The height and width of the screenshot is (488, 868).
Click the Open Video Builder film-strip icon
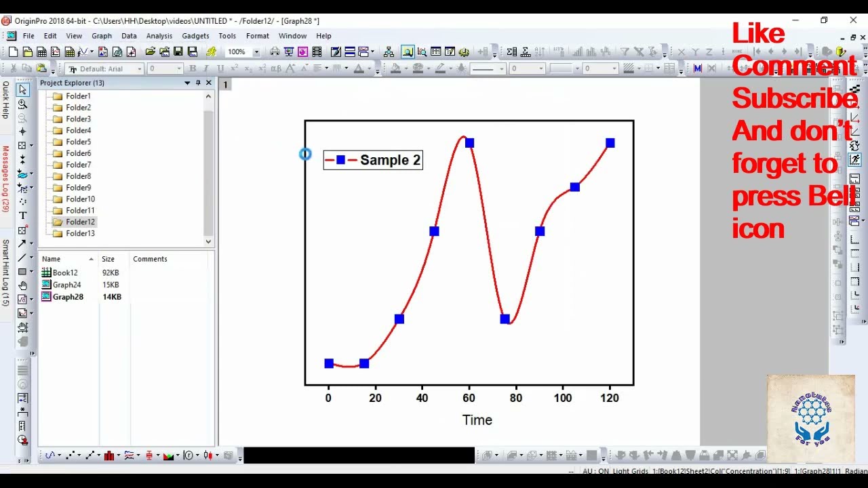[x=316, y=52]
